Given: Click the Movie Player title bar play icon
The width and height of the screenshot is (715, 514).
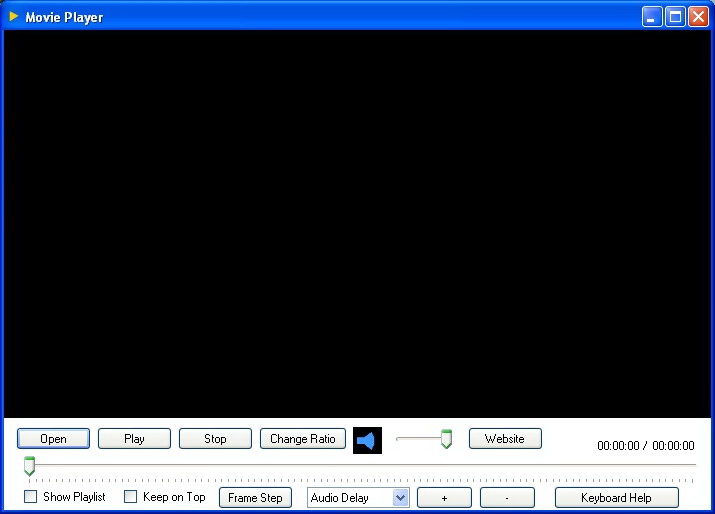Looking at the screenshot, I should 13,16.
